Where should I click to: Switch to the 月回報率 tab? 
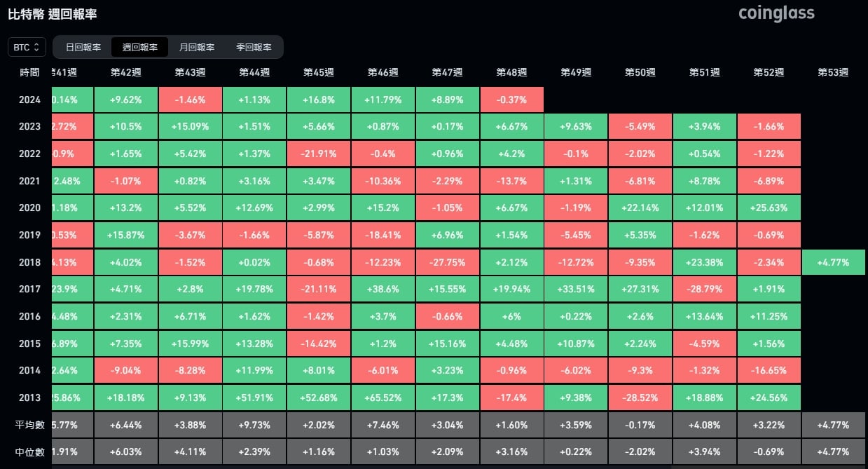click(197, 48)
